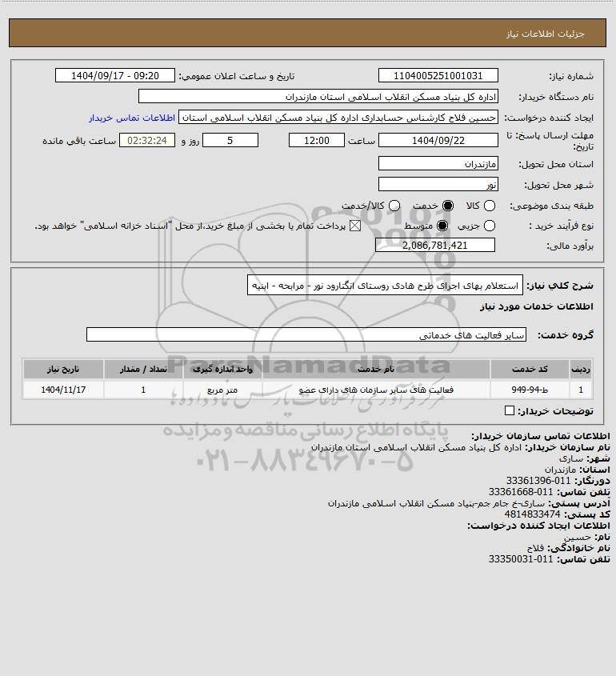Click the buyer organization name field
The height and width of the screenshot is (676, 616).
318,96
